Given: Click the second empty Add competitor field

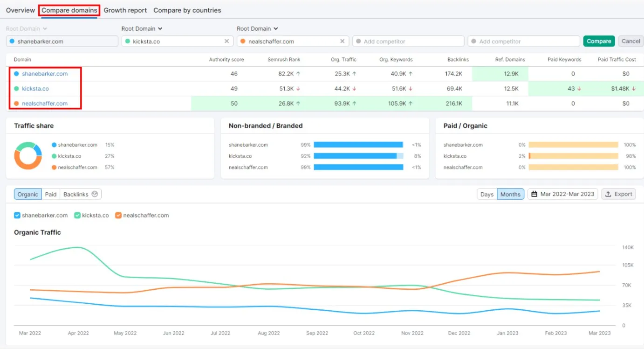Looking at the screenshot, I should point(524,41).
